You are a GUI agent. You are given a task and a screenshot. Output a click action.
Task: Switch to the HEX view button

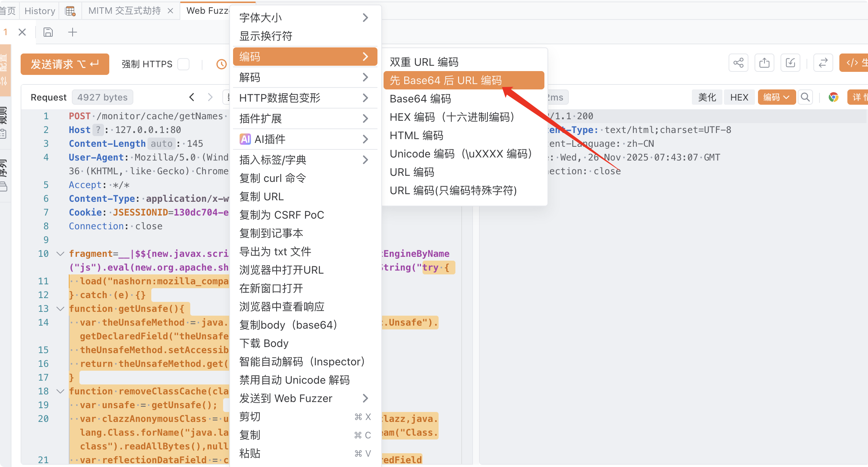pyautogui.click(x=739, y=97)
